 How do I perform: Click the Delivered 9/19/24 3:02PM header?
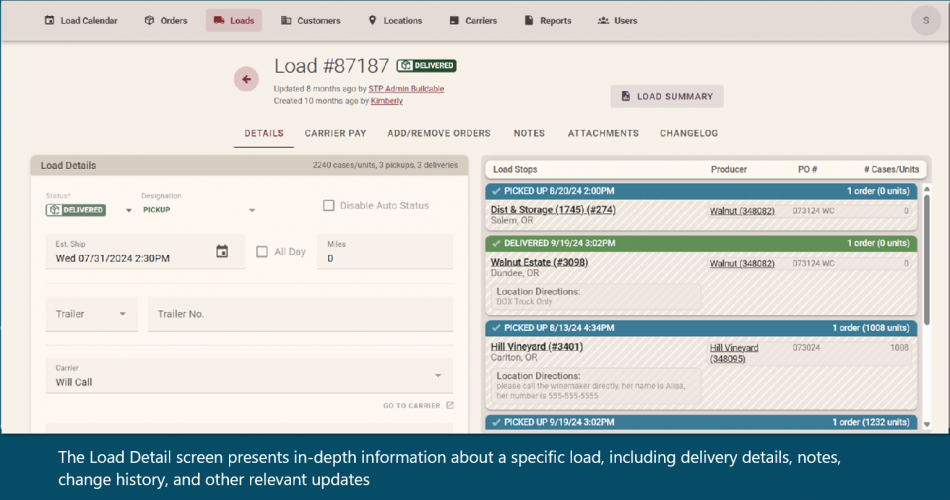(701, 243)
